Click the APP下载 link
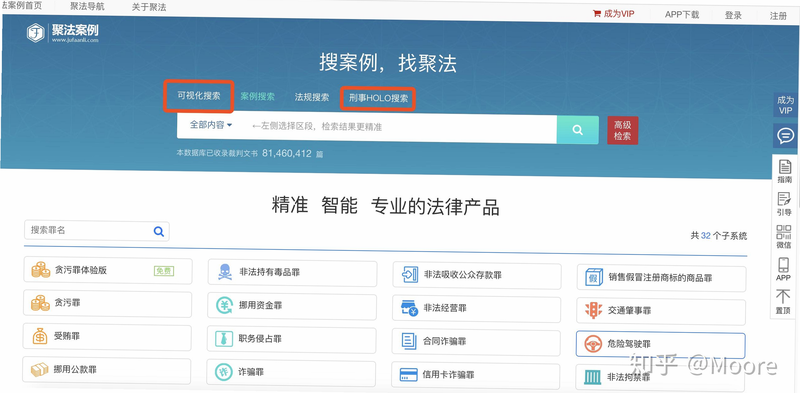Screen dimensions: 800x393 tap(682, 15)
